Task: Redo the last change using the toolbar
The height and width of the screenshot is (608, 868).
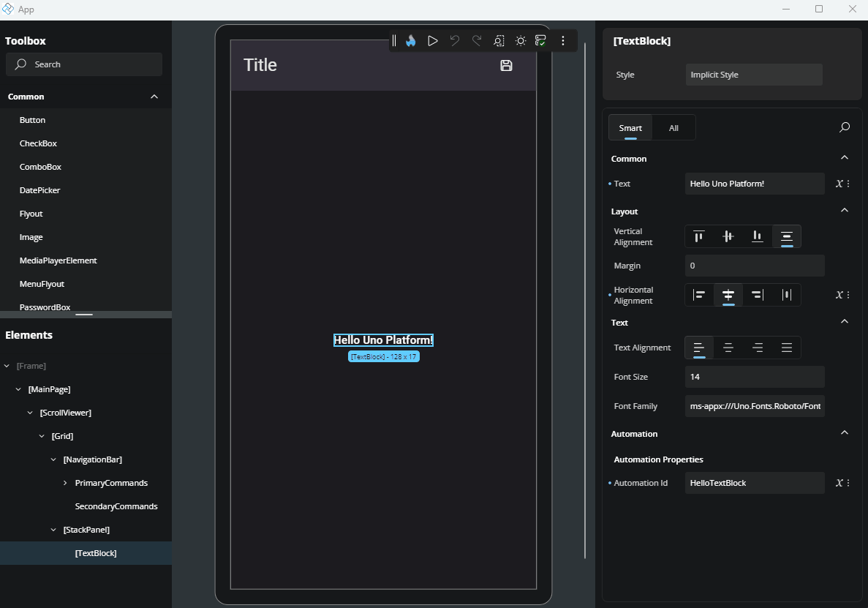Action: coord(476,40)
